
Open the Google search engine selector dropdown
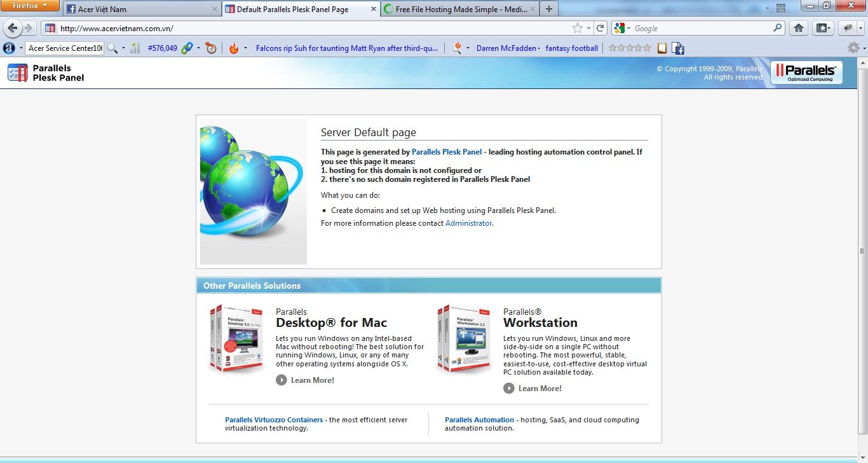(x=628, y=29)
